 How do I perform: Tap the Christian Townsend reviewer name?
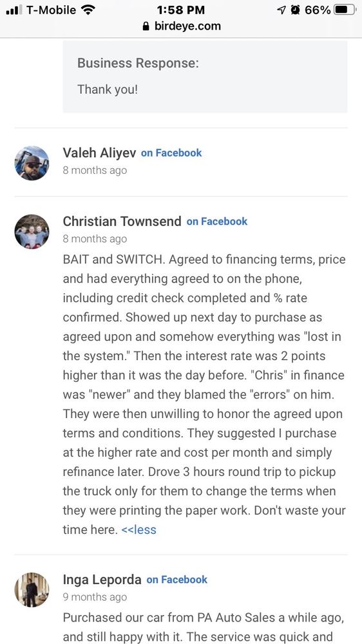[x=122, y=222]
